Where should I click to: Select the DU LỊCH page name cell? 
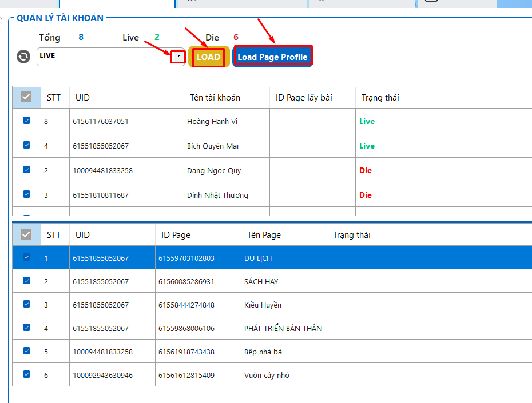point(284,258)
